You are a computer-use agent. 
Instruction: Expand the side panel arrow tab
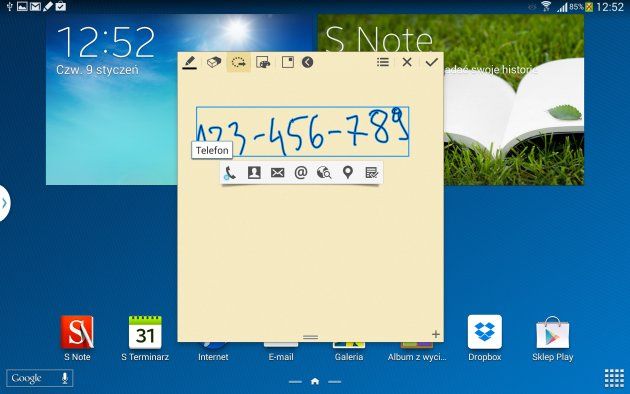4,203
